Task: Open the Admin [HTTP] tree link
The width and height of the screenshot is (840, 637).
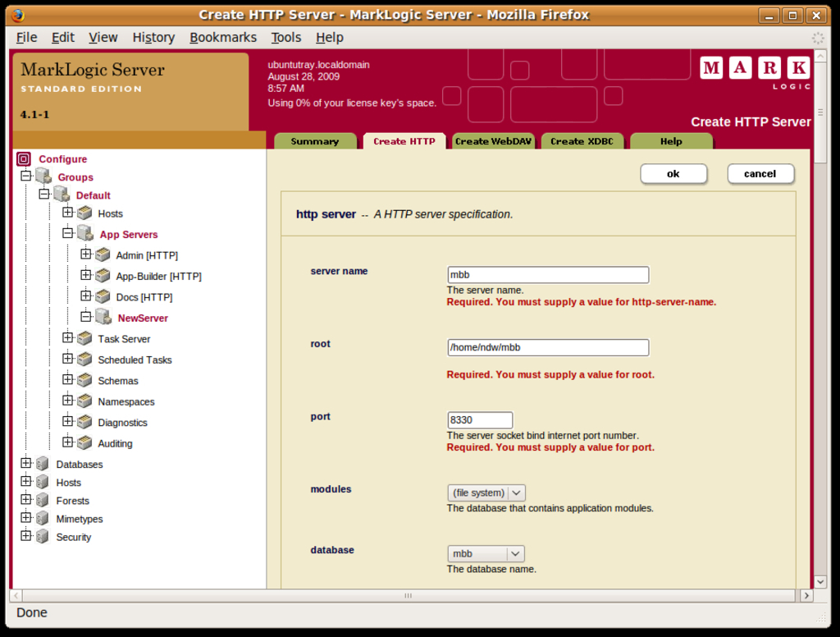Action: coord(147,255)
